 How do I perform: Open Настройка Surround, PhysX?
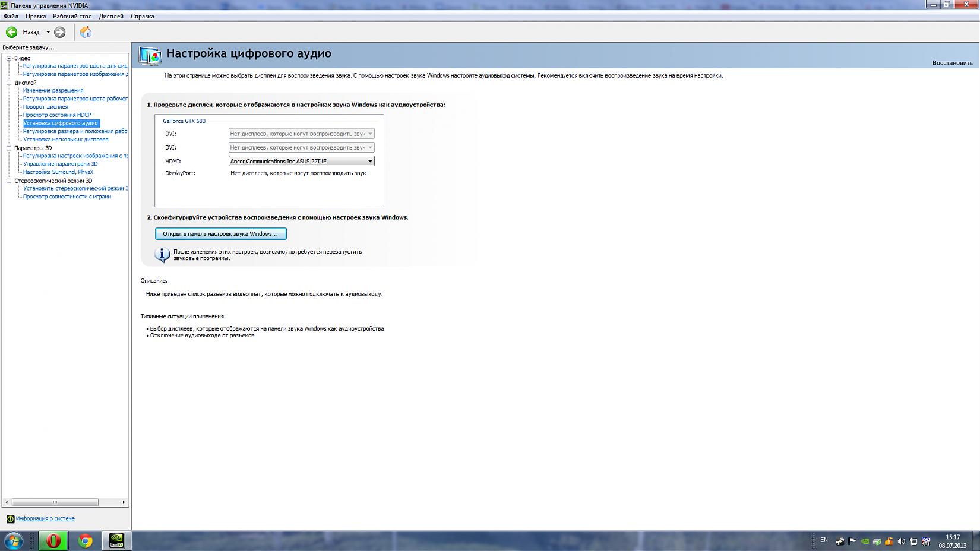pyautogui.click(x=58, y=172)
